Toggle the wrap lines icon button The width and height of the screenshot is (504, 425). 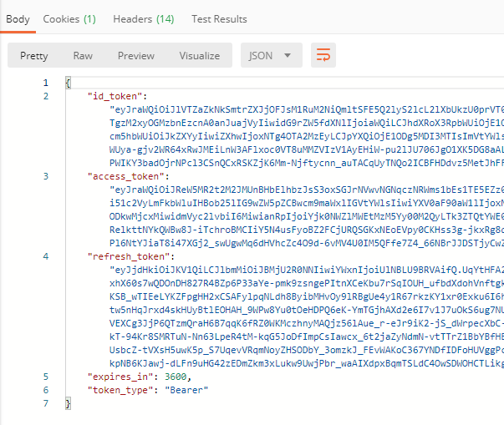pos(323,55)
